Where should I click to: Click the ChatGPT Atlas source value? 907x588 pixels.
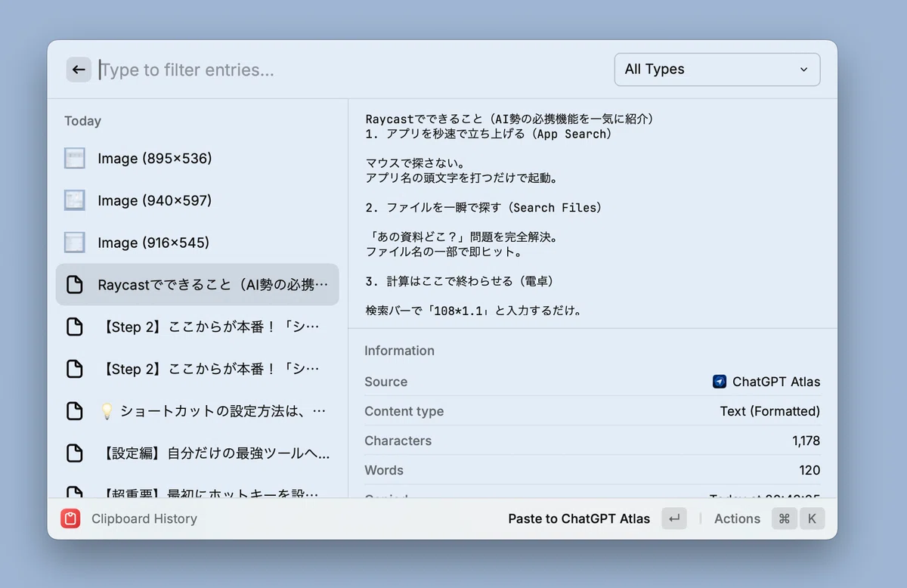[x=776, y=382]
